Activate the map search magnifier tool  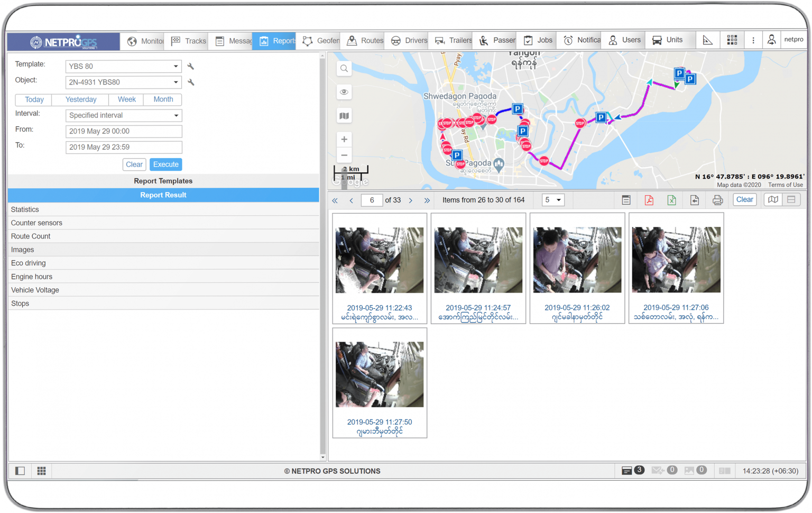point(344,68)
